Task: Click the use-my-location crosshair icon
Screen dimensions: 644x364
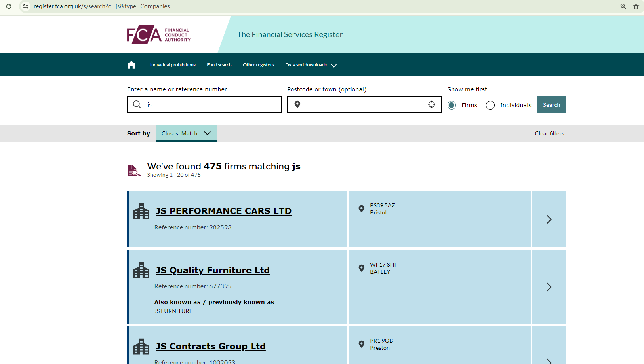Action: click(x=431, y=104)
